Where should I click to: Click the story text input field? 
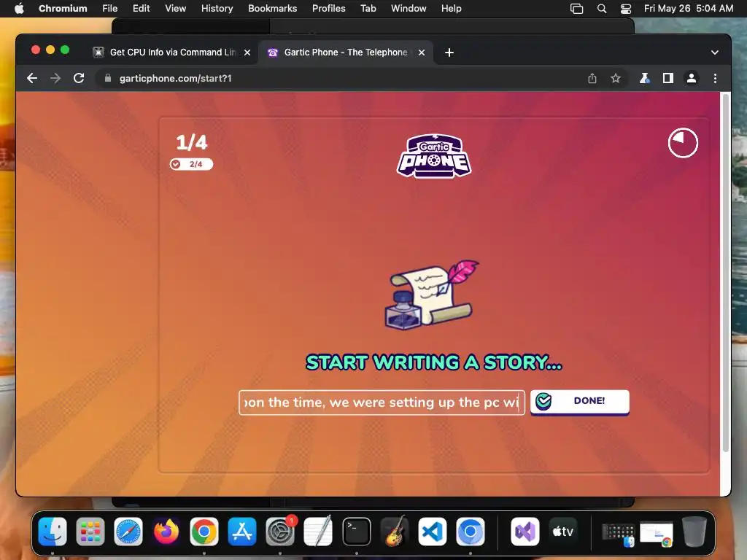coord(382,402)
